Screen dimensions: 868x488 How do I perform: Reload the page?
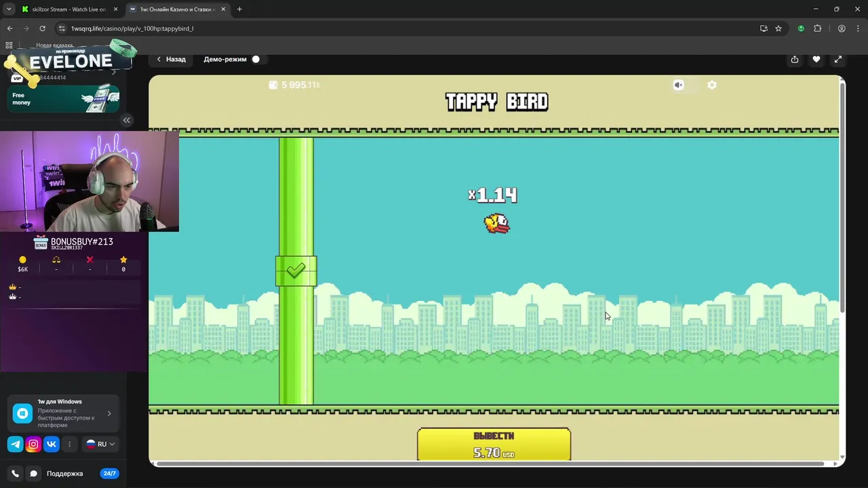tap(42, 28)
